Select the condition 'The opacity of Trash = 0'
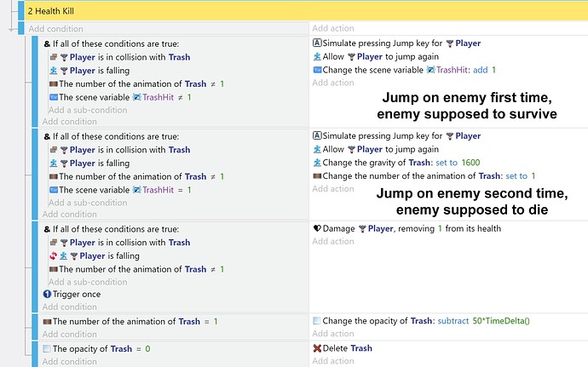The width and height of the screenshot is (588, 367). 96,349
